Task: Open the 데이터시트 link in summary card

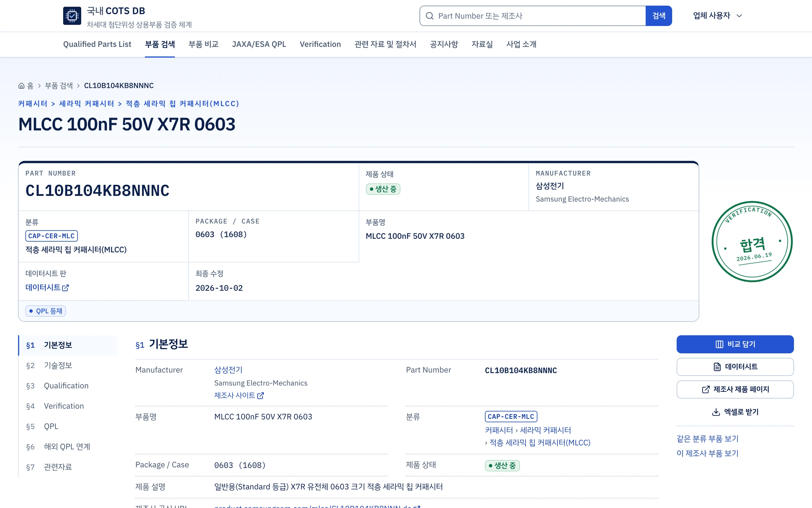Action: click(47, 288)
